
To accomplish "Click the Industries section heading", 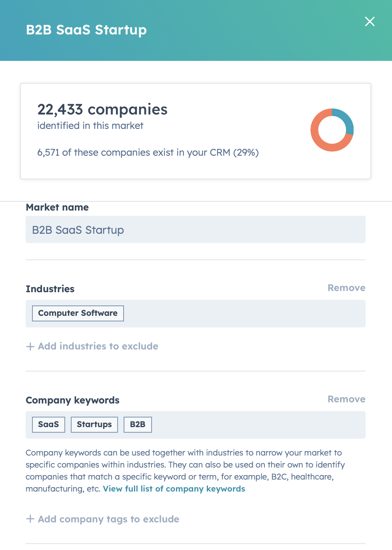I will 50,289.
